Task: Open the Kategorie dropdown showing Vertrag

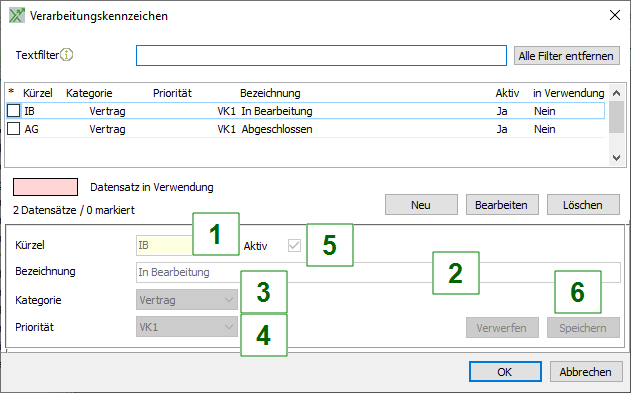Action: click(187, 300)
